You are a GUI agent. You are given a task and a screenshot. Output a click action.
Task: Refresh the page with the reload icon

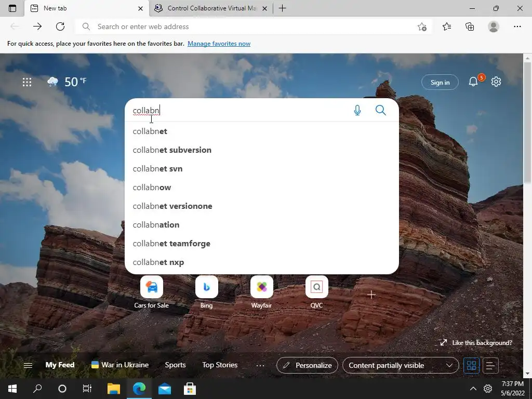pos(60,26)
